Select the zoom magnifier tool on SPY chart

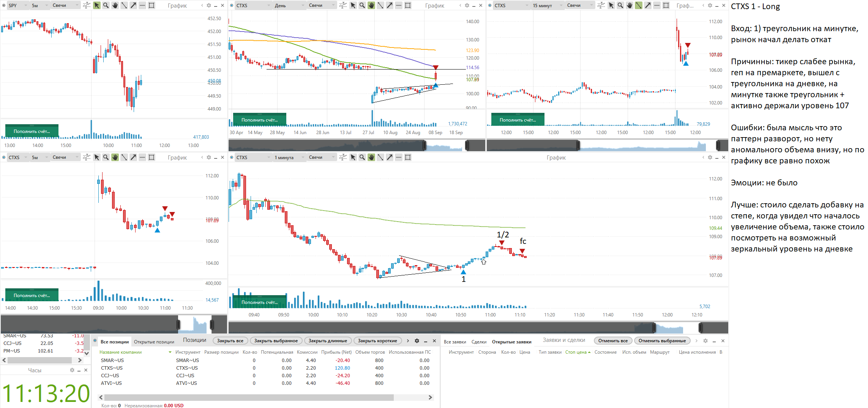pyautogui.click(x=106, y=5)
